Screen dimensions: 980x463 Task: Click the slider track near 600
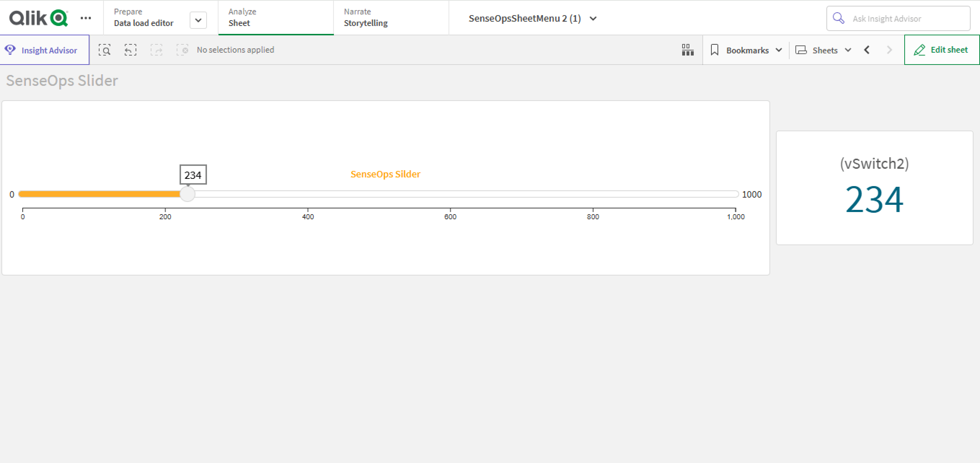tap(450, 194)
